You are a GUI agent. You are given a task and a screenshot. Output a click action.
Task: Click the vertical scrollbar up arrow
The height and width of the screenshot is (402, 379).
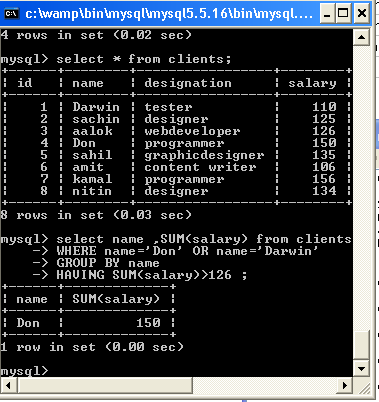click(x=361, y=37)
